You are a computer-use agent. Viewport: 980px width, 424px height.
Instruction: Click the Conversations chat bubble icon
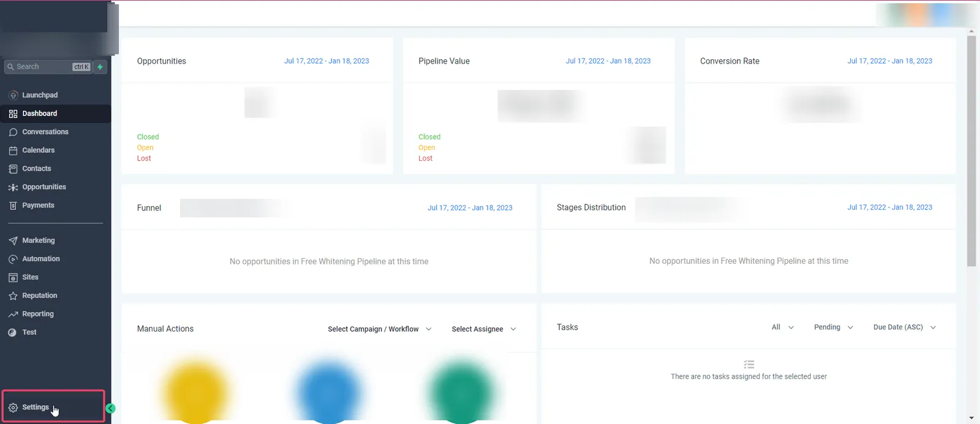coord(13,132)
